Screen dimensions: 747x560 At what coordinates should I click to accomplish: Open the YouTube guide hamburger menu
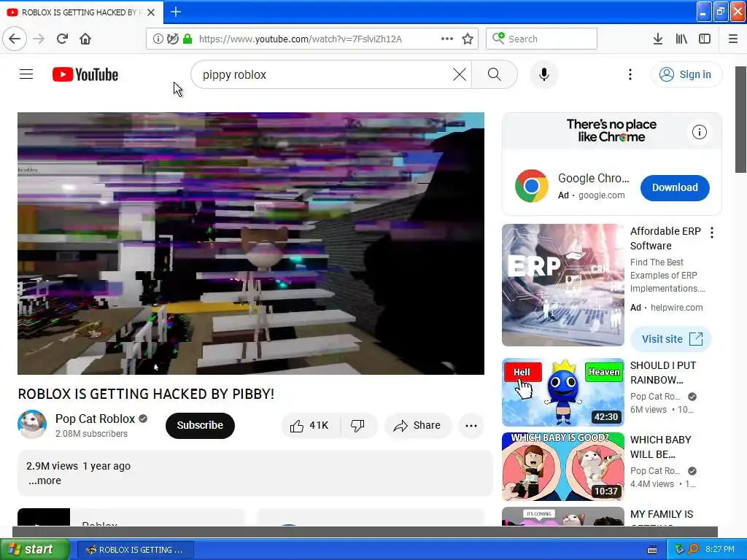click(x=26, y=74)
